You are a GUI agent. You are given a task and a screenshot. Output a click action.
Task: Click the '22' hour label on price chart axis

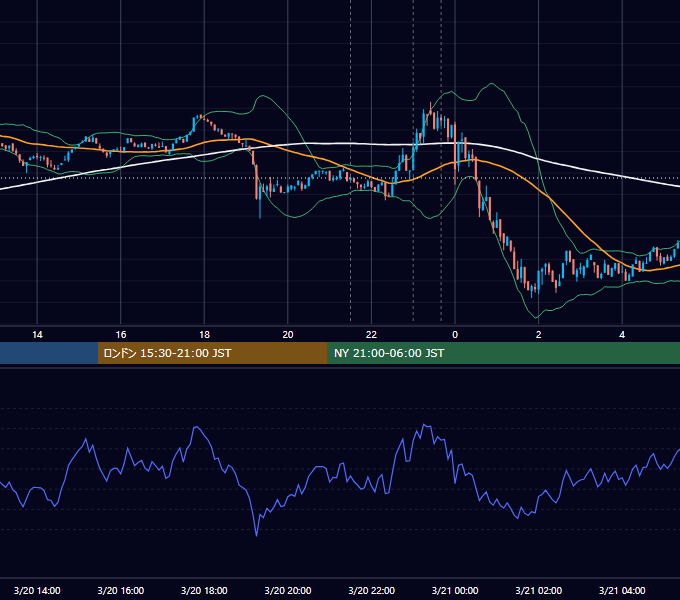pyautogui.click(x=371, y=335)
